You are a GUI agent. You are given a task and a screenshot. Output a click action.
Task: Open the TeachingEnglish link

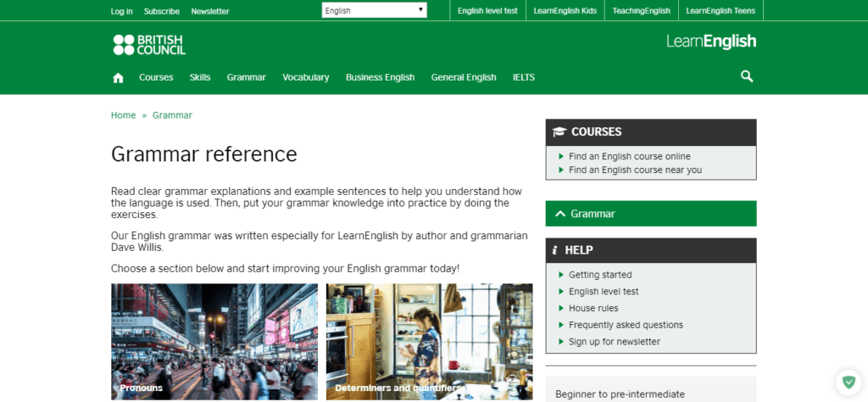pos(641,10)
